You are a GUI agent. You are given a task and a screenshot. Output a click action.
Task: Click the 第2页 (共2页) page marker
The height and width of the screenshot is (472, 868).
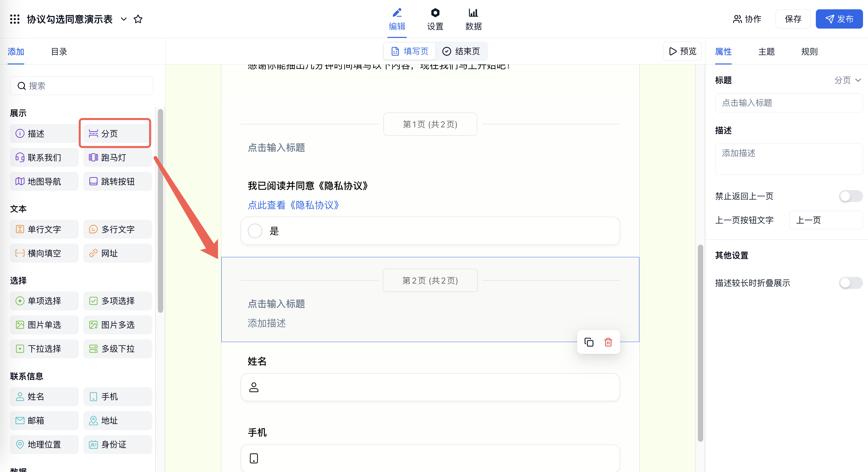[430, 281]
